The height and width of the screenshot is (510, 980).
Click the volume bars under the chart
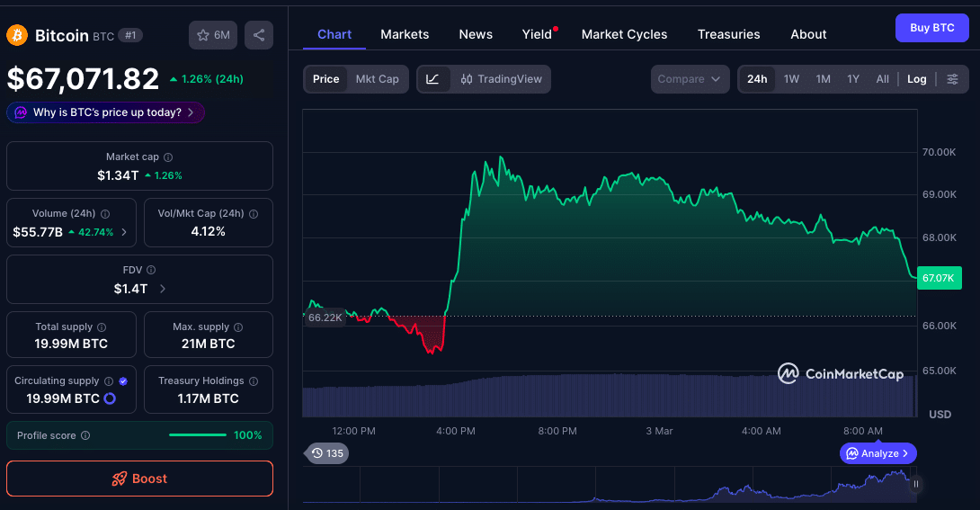point(610,395)
